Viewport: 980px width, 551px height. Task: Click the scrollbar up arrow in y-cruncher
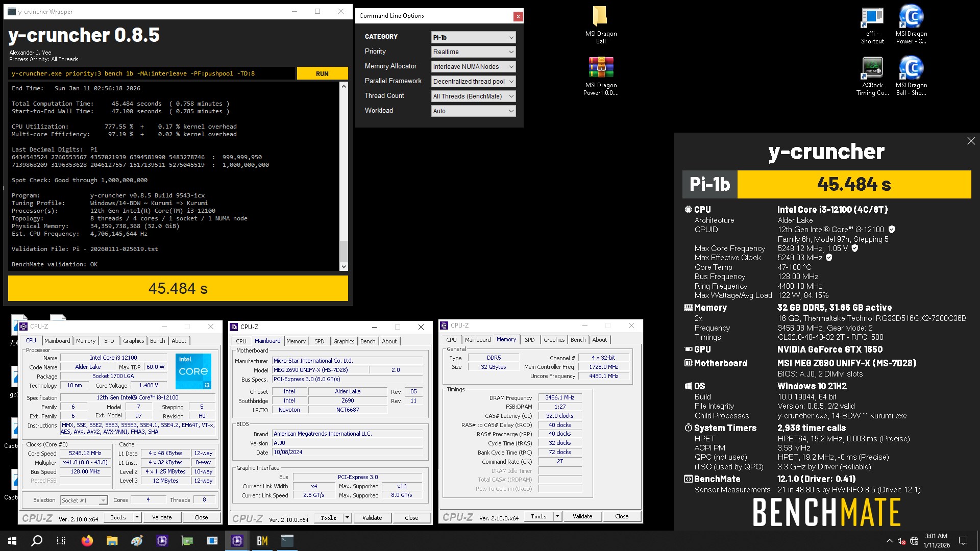[344, 86]
